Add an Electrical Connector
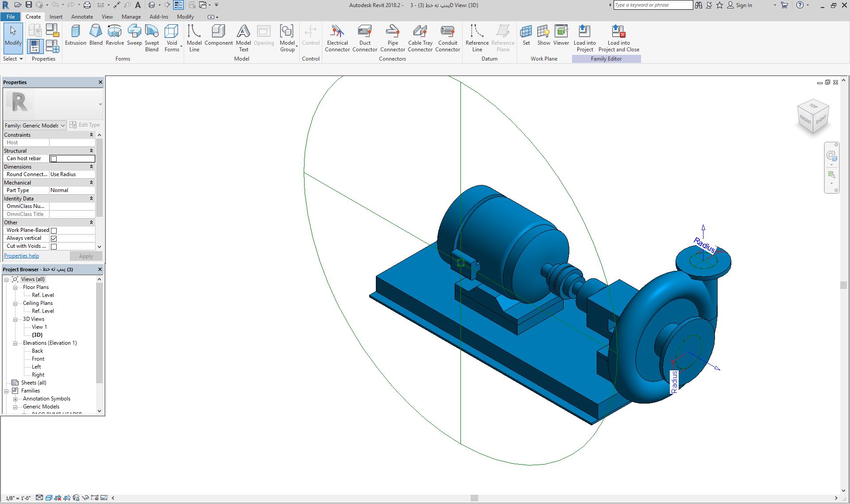This screenshot has height=504, width=850. click(x=337, y=38)
